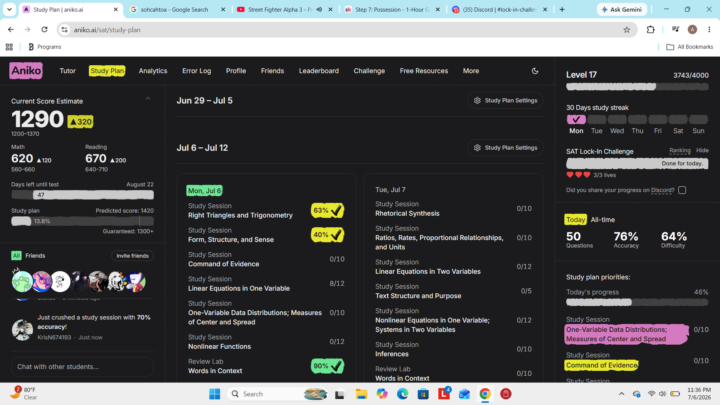
Task: Click in Chat with other students field
Action: (x=82, y=366)
